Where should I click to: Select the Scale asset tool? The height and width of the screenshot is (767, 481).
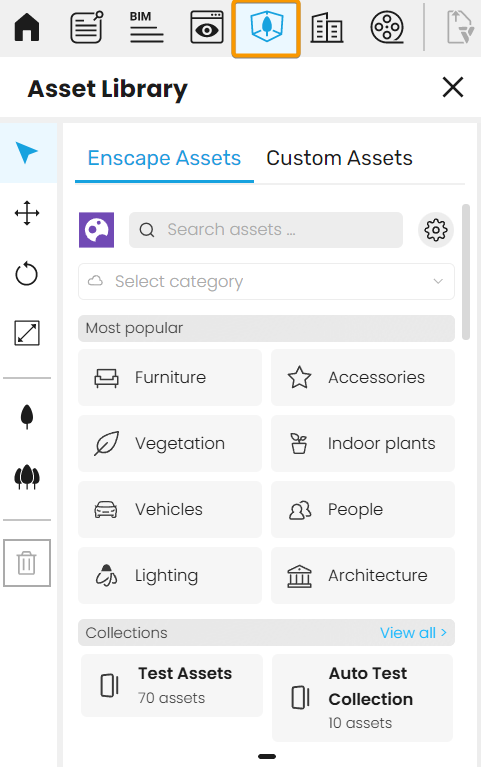[x=27, y=334]
